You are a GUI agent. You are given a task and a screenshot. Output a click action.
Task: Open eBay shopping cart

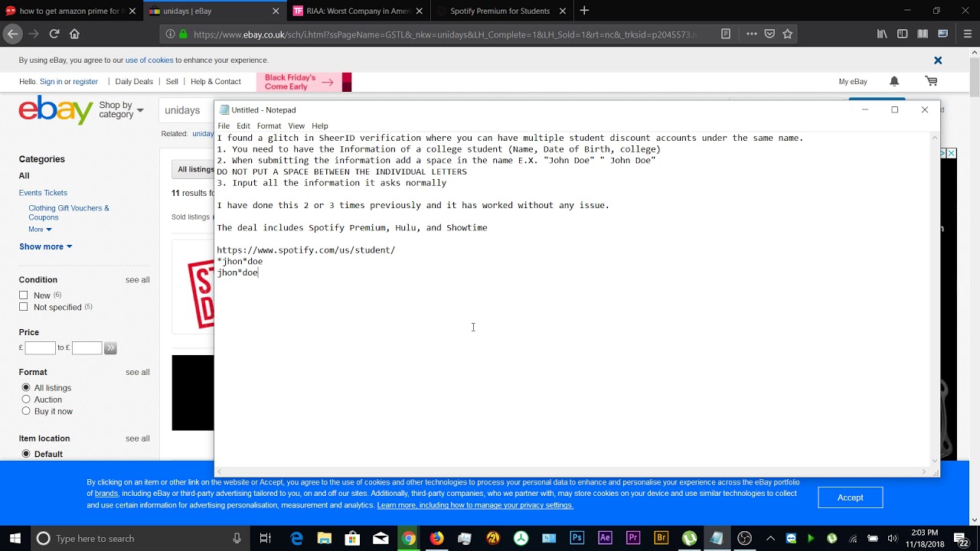pos(931,81)
